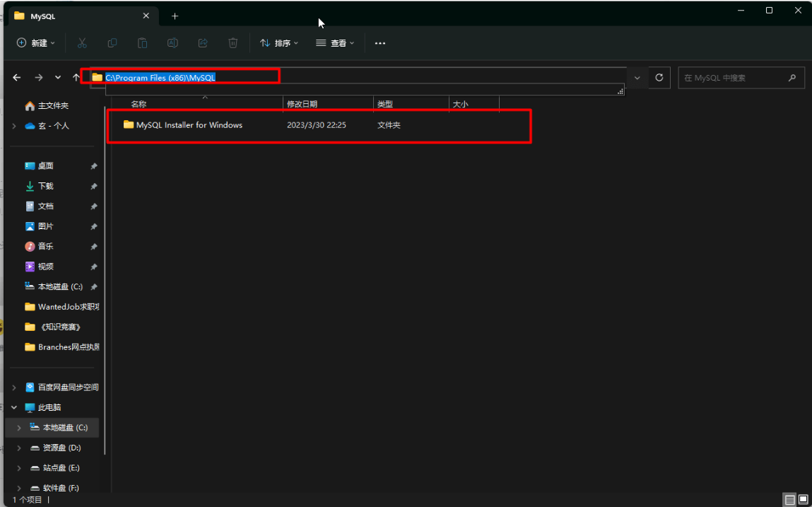Open recent locations dropdown chevron
This screenshot has width=812, height=507.
57,77
